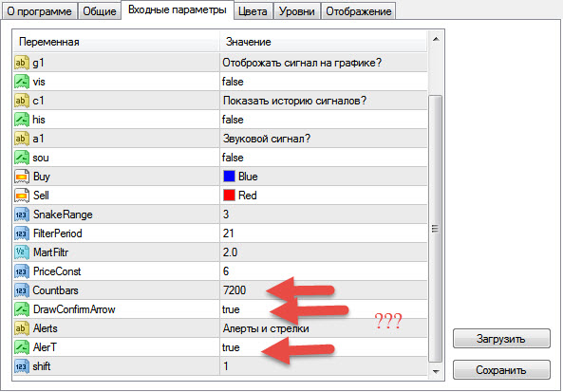Viewport: 563px width, 392px height.
Task: Click the blue swatch for Buy
Action: (x=229, y=177)
